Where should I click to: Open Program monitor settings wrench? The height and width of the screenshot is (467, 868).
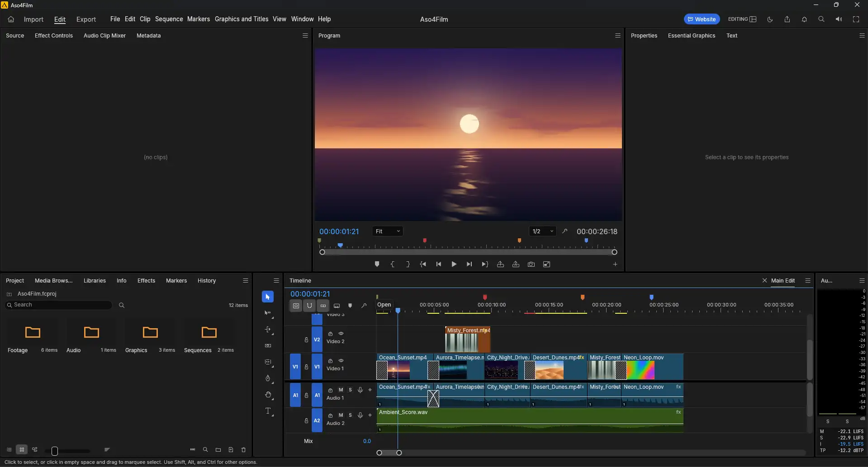(564, 231)
